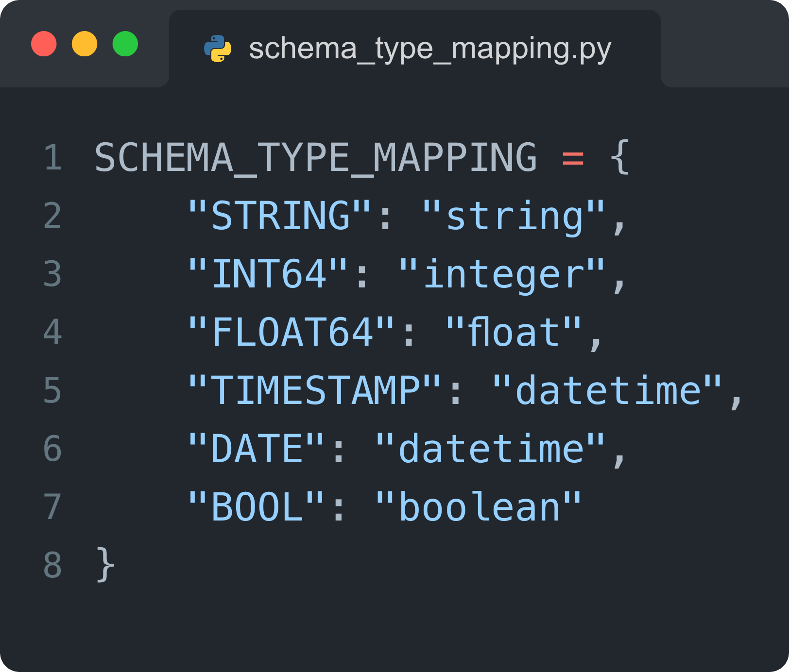Image resolution: width=789 pixels, height=672 pixels.
Task: Click line number 8 in the gutter
Action: (x=53, y=565)
